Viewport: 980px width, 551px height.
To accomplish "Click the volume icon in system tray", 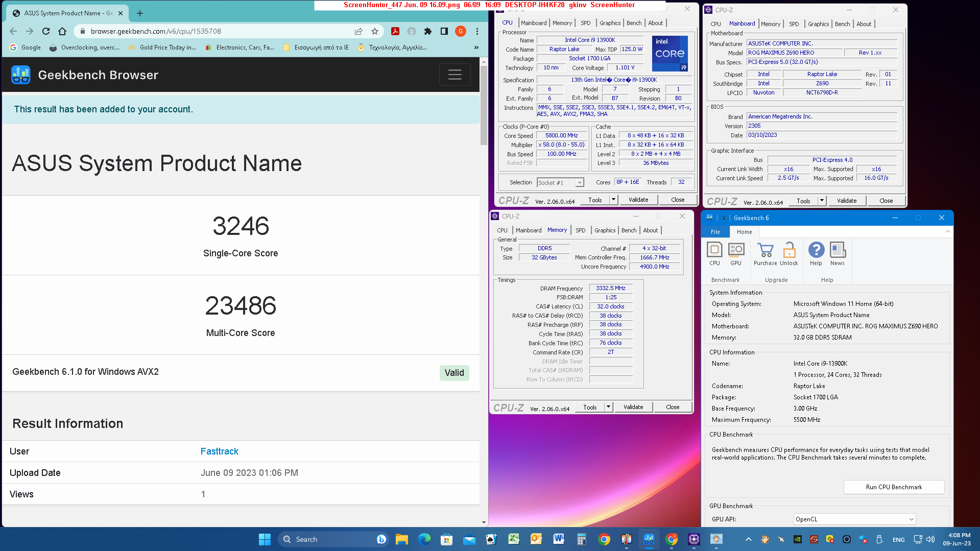I will pyautogui.click(x=930, y=539).
